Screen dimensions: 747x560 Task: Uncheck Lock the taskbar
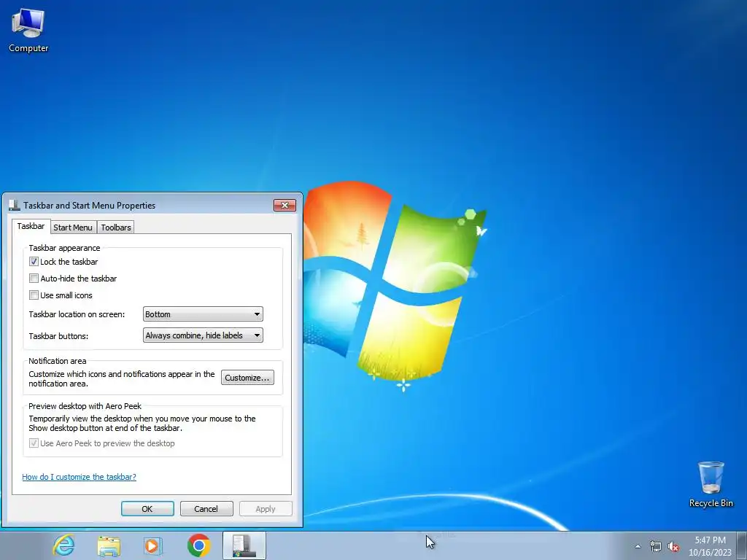[34, 262]
